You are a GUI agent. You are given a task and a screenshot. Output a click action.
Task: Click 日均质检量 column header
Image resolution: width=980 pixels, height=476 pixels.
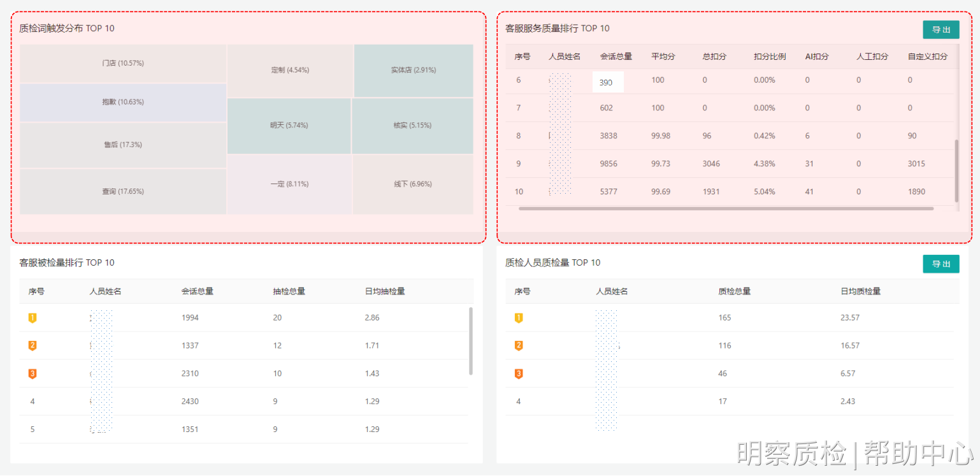click(861, 291)
